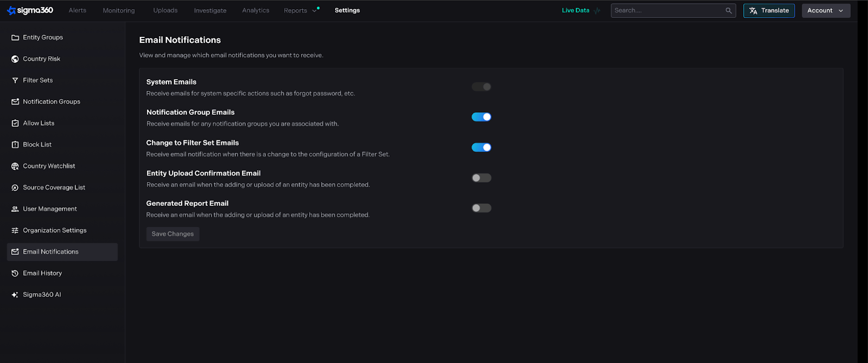This screenshot has height=363, width=868.
Task: Open the Account dropdown menu
Action: point(825,11)
